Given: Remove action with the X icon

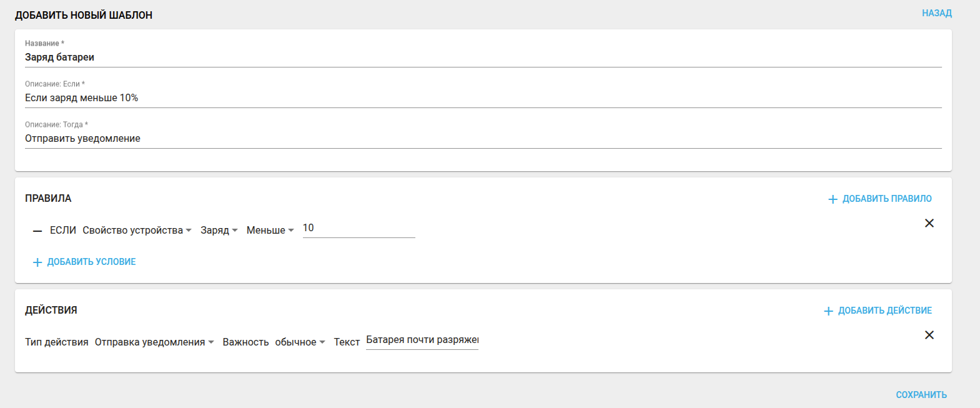Looking at the screenshot, I should (x=929, y=335).
